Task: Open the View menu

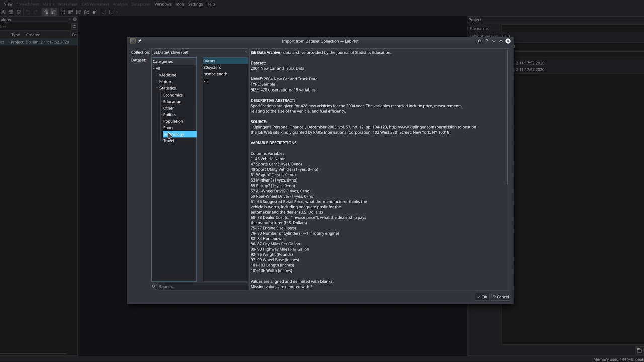Action: point(8,4)
